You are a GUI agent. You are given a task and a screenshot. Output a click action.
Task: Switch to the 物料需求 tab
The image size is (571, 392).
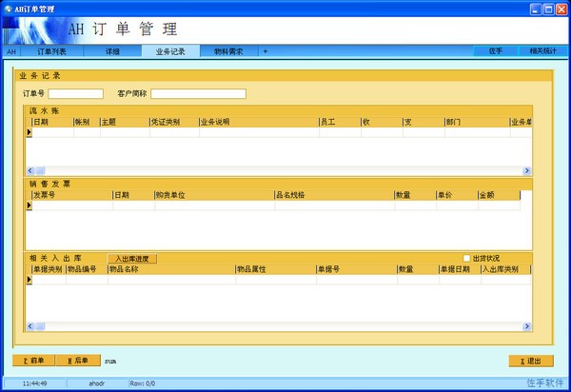(227, 51)
